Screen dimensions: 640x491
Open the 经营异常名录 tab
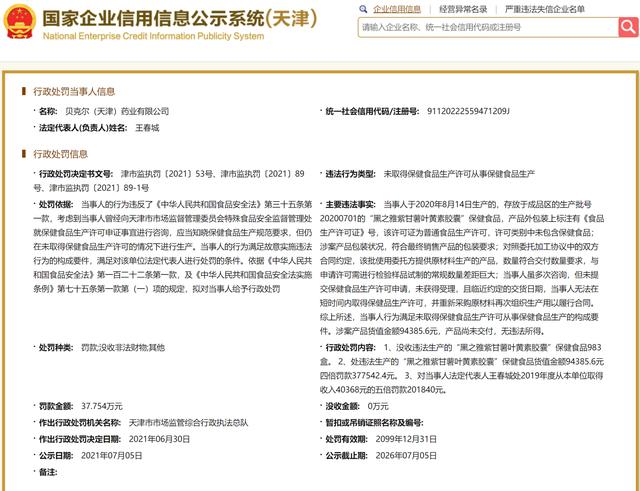(463, 9)
